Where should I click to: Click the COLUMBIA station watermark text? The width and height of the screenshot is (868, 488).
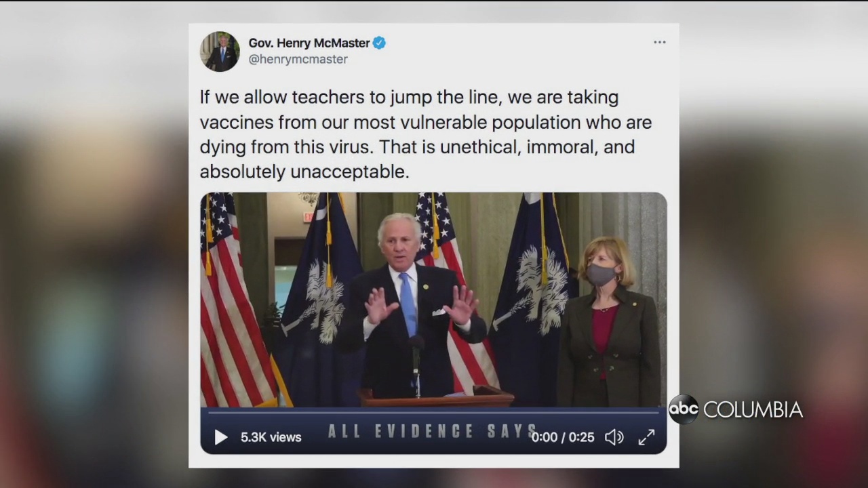[x=753, y=410]
